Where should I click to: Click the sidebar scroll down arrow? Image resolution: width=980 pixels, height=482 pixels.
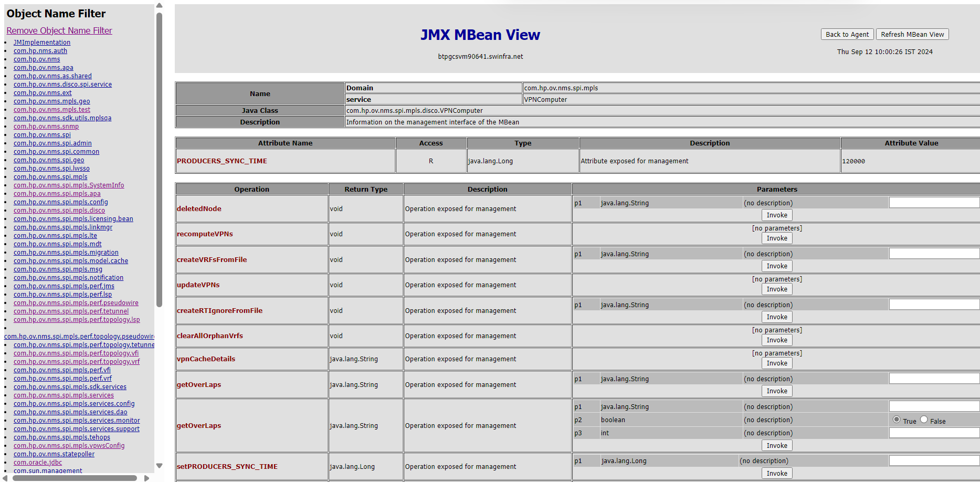[159, 466]
